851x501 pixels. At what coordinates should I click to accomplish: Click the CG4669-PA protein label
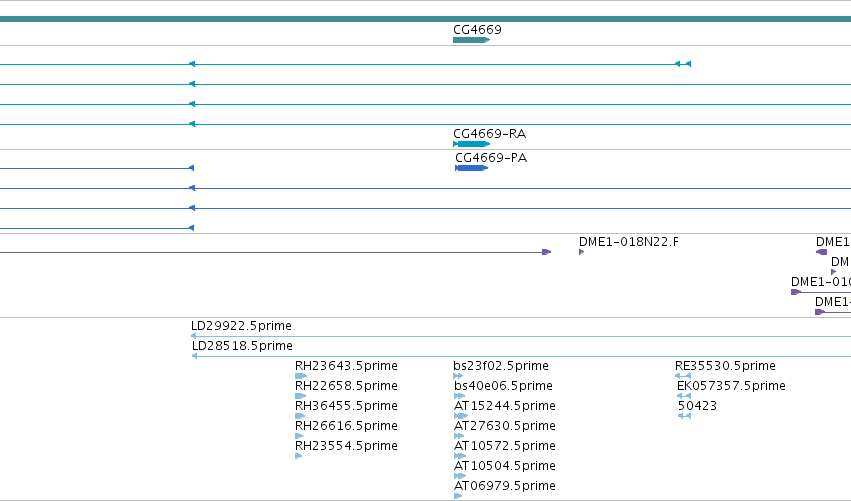click(x=491, y=157)
